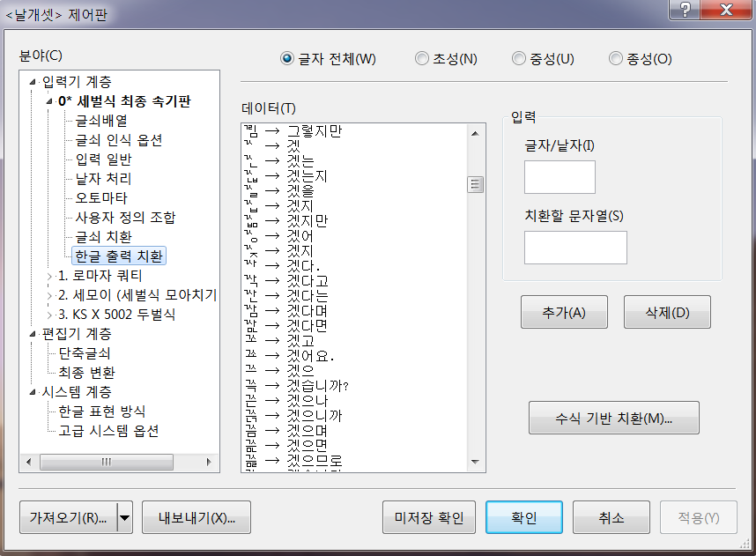The height and width of the screenshot is (556, 756).
Task: Click the 삭제(D) button
Action: (667, 312)
